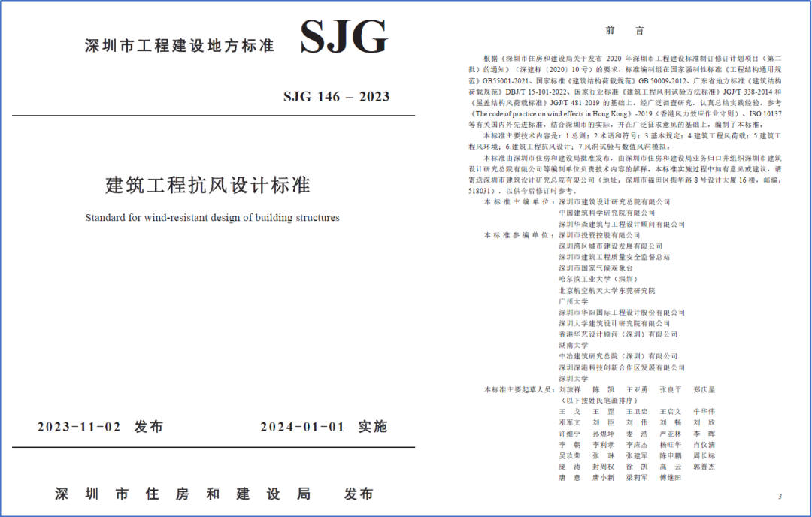
Task: Click the 2024-01-01 实施 implementation date
Action: tap(323, 427)
